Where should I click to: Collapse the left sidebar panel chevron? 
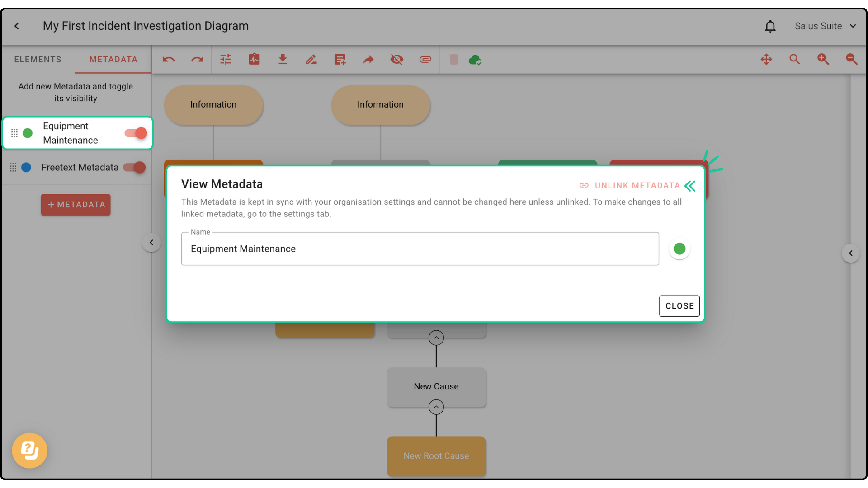click(151, 243)
